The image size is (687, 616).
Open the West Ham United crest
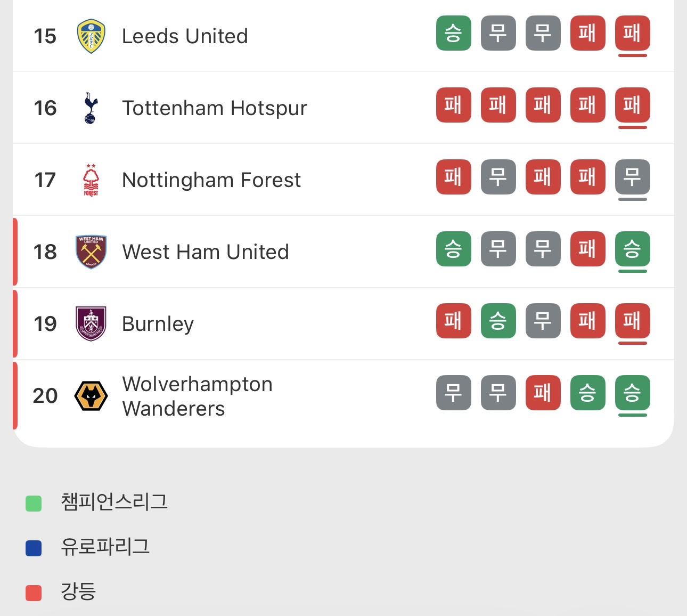point(91,252)
